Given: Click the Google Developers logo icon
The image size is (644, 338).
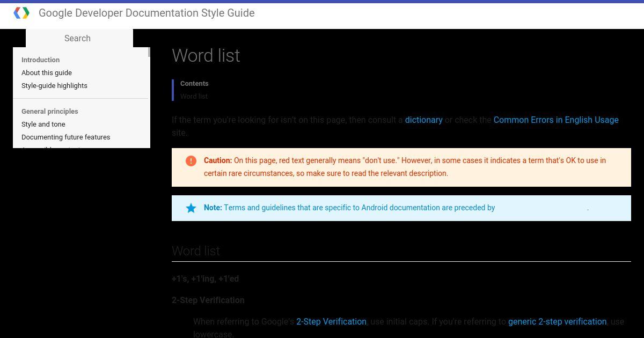Looking at the screenshot, I should coord(21,13).
